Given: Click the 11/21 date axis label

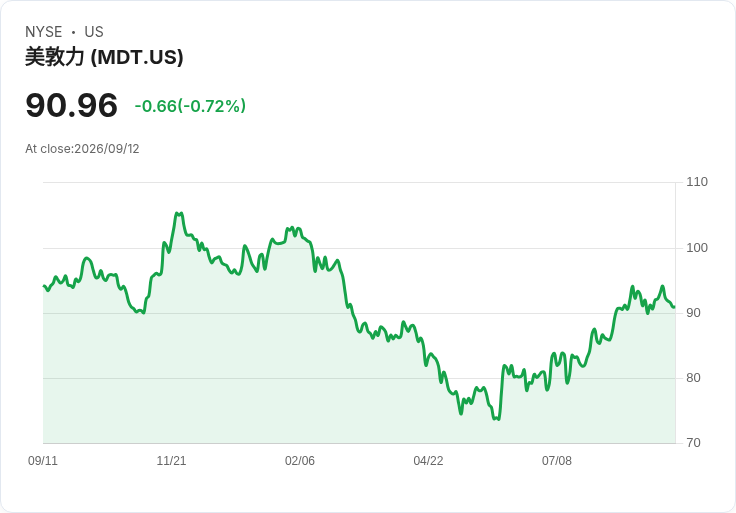Looking at the screenshot, I should coord(171,461).
